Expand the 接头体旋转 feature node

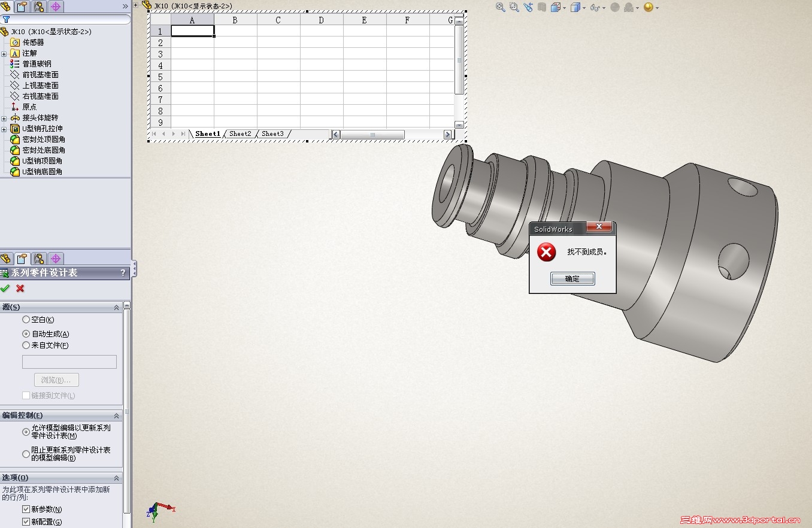pyautogui.click(x=4, y=118)
